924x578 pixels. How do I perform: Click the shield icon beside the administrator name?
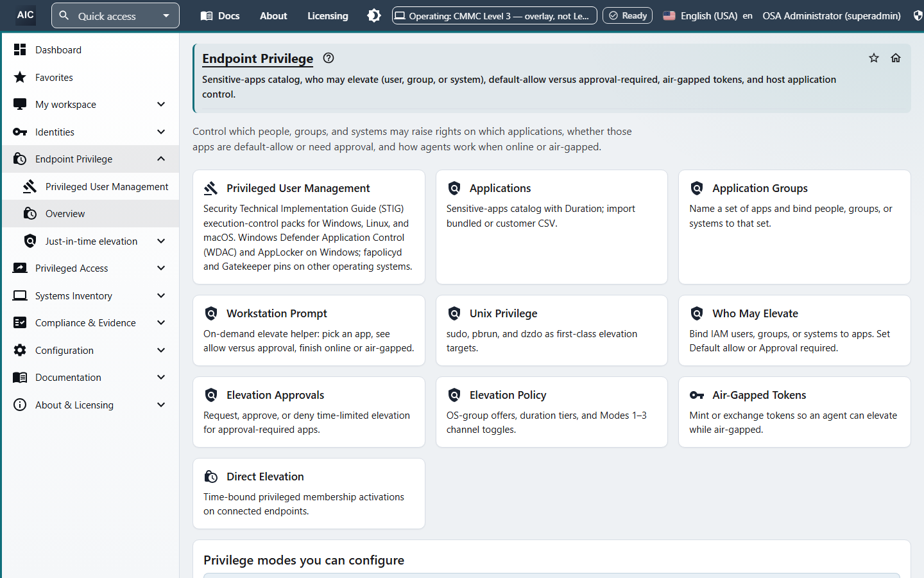(x=918, y=15)
